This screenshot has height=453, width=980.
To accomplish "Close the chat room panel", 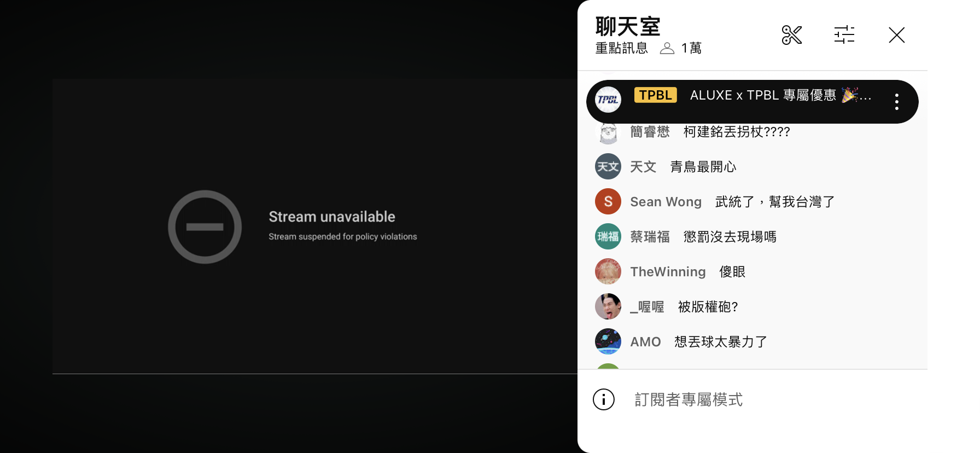I will [897, 35].
